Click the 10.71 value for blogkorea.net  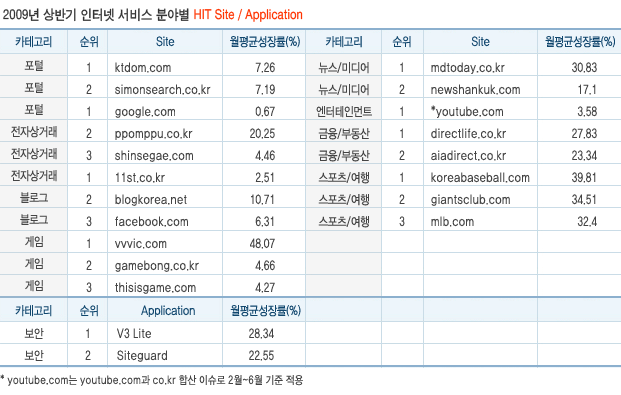262,200
